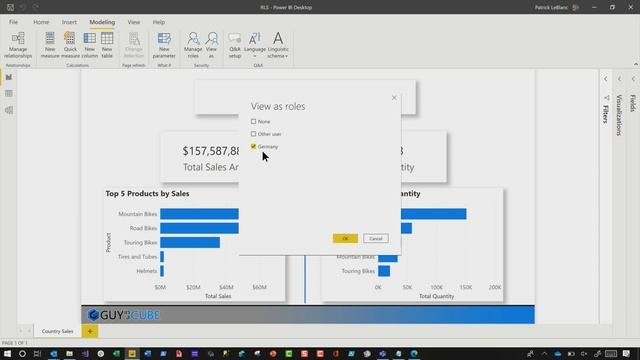
Task: Click the Save icon in title bar
Action: click(11, 7)
